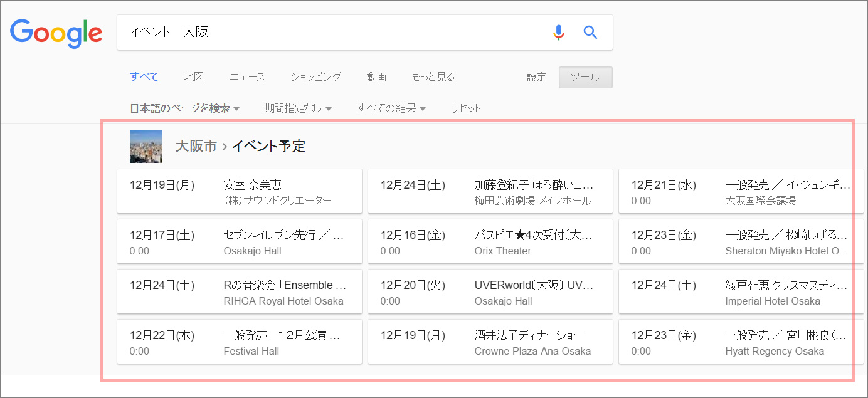
Task: Switch to the ニュース tab
Action: click(247, 77)
